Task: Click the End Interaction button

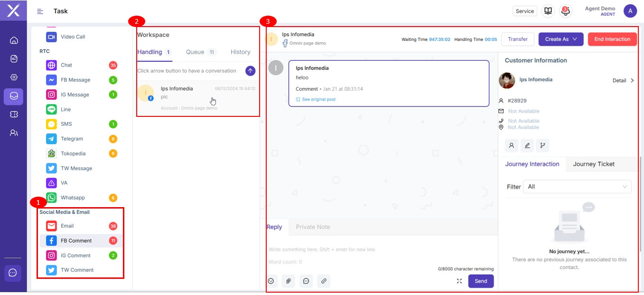Action: tap(612, 39)
